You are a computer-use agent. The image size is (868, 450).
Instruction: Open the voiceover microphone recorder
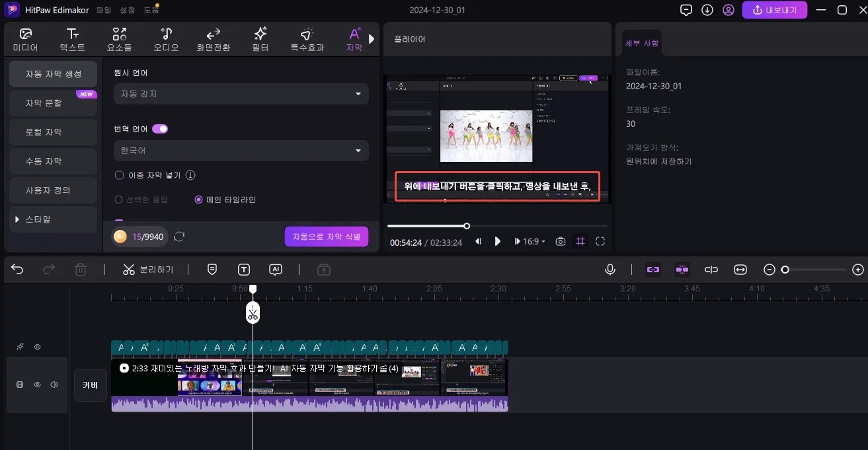tap(610, 269)
